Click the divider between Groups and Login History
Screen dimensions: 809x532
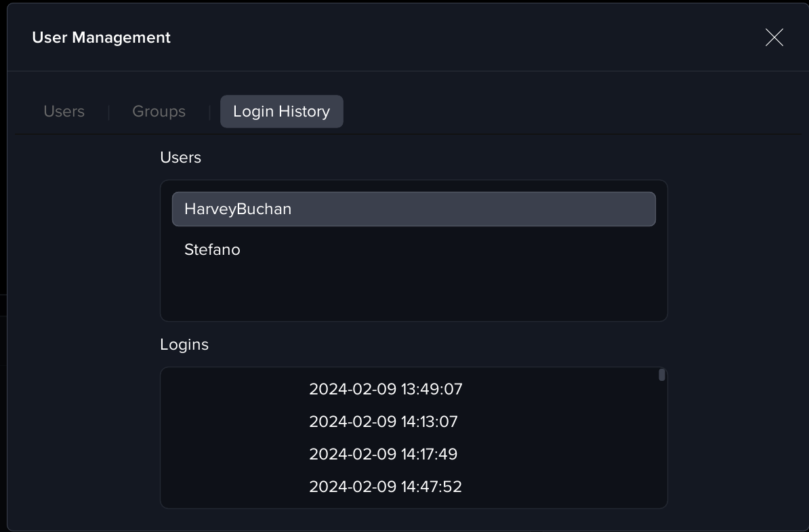pos(209,112)
